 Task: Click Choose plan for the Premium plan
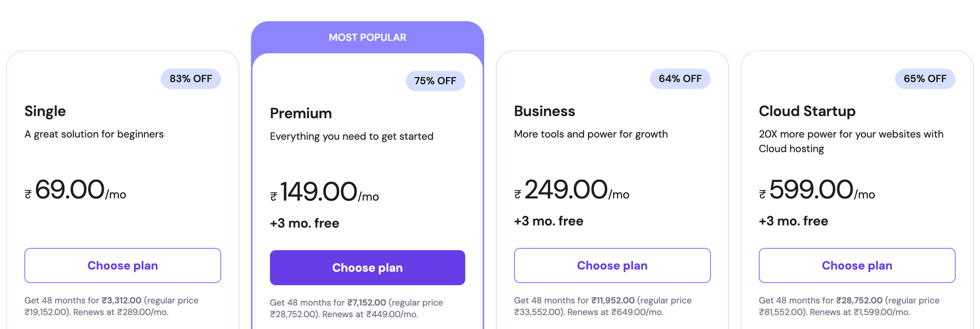click(x=367, y=268)
